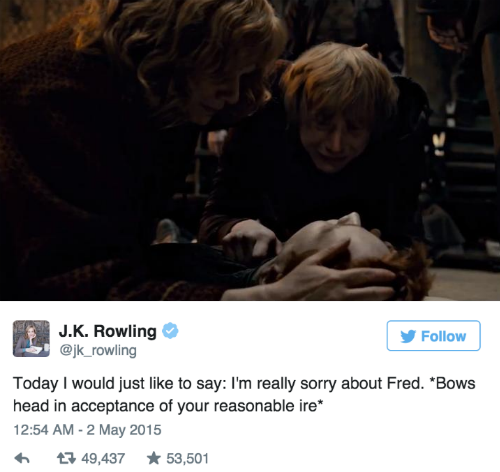Click the blue verified badge
Screen dimensions: 500x472
coord(170,331)
